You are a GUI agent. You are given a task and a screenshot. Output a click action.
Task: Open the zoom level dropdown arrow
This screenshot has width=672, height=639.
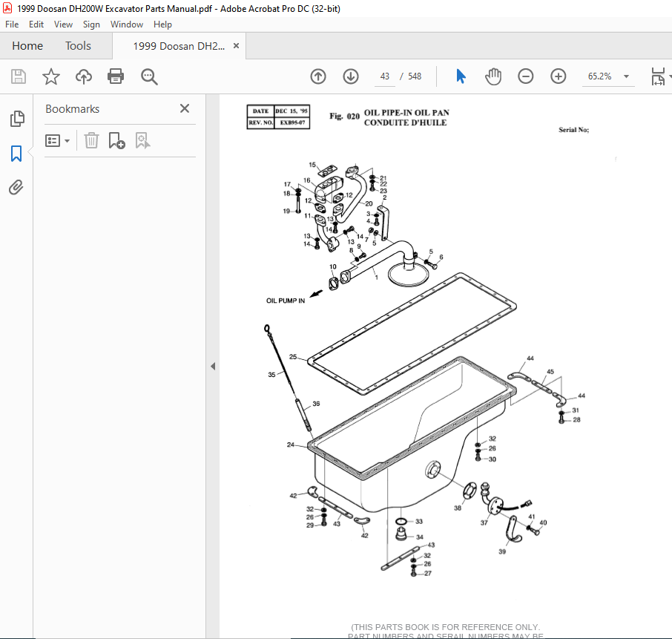coord(626,76)
